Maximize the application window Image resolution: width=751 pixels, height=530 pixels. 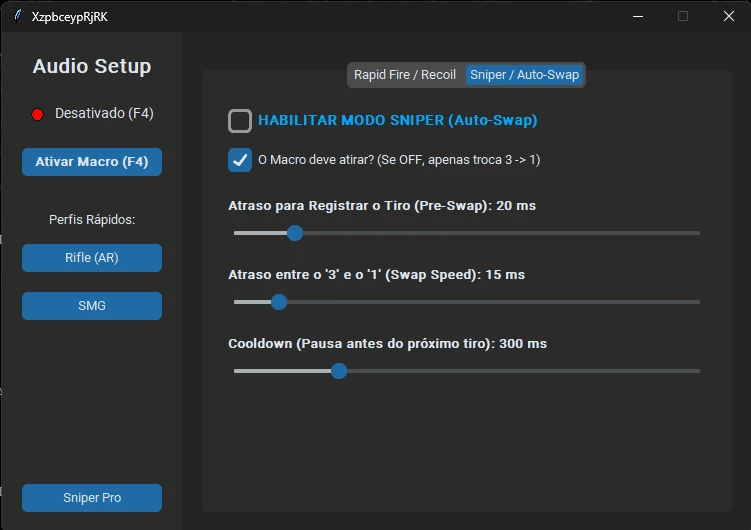683,16
